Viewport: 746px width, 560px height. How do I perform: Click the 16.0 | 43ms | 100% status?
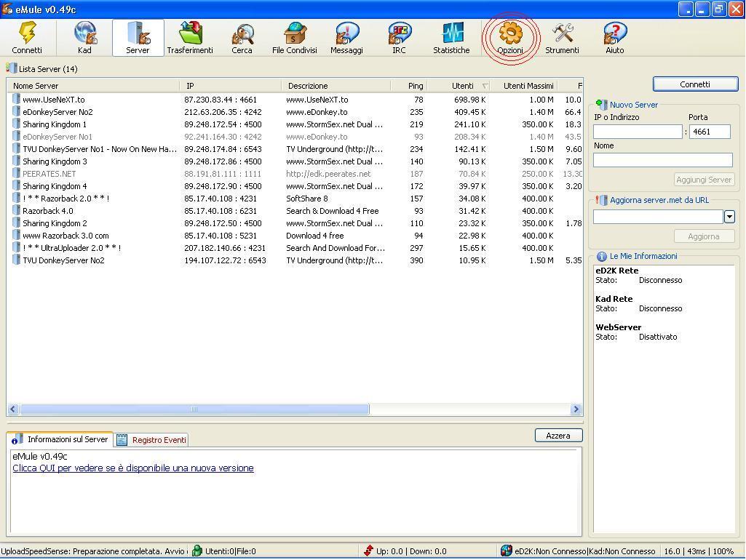pos(699,551)
